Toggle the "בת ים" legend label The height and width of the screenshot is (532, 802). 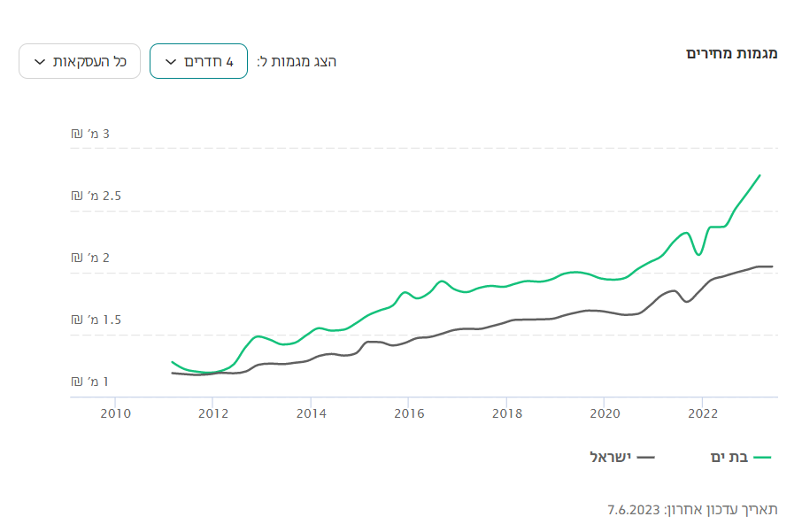(729, 458)
